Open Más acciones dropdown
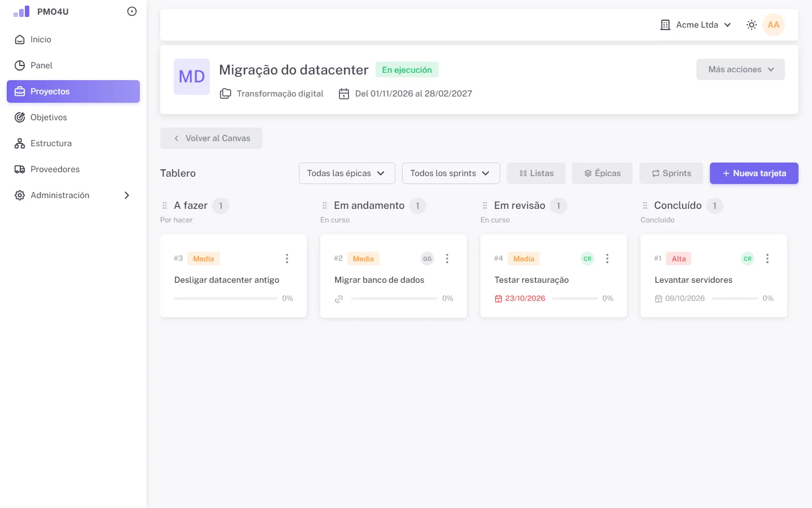812x508 pixels. coord(740,69)
